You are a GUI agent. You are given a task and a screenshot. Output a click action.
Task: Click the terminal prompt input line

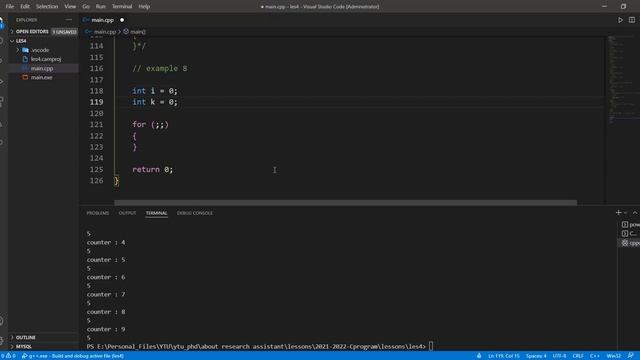point(260,347)
